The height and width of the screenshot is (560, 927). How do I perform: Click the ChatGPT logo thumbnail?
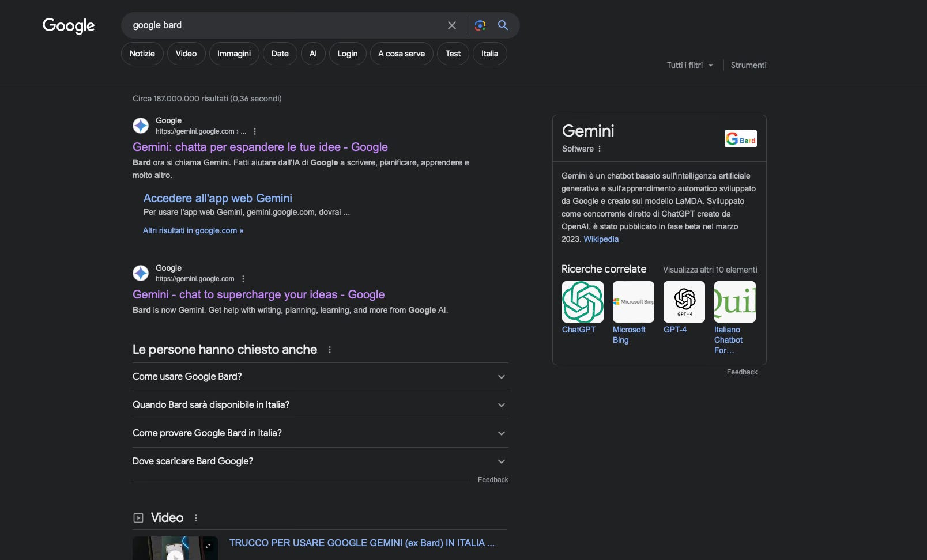(583, 302)
